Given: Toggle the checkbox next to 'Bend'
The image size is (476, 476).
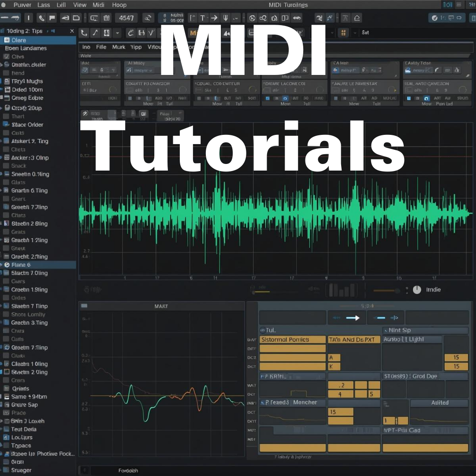Looking at the screenshot, I should coord(6,73).
